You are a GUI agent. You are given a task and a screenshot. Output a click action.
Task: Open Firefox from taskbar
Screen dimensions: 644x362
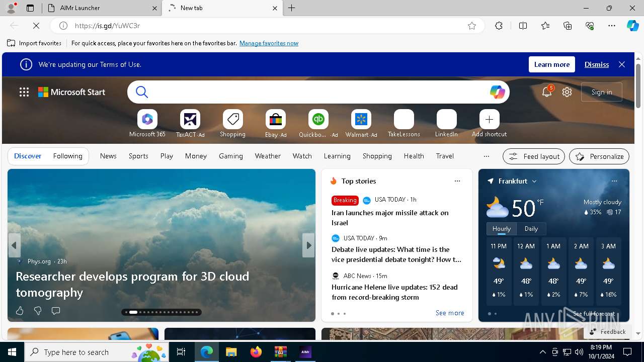(x=256, y=352)
